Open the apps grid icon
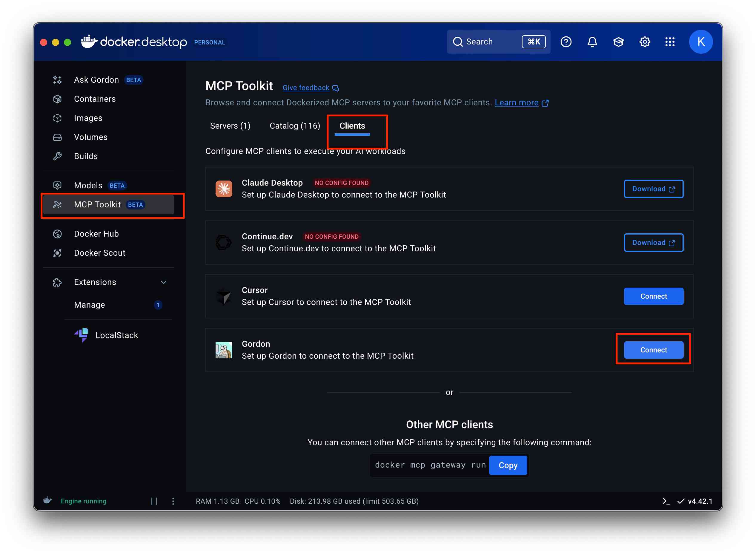This screenshot has height=555, width=756. [670, 42]
